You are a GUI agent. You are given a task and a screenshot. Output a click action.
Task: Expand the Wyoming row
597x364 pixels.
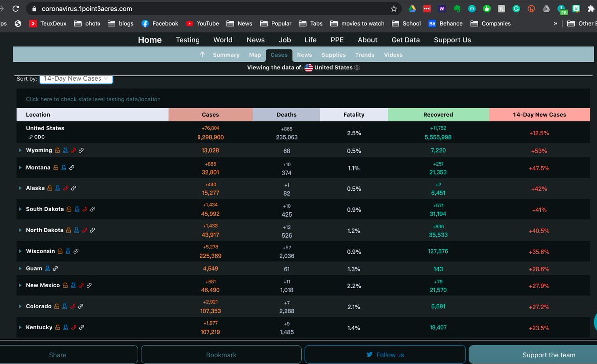pos(20,150)
